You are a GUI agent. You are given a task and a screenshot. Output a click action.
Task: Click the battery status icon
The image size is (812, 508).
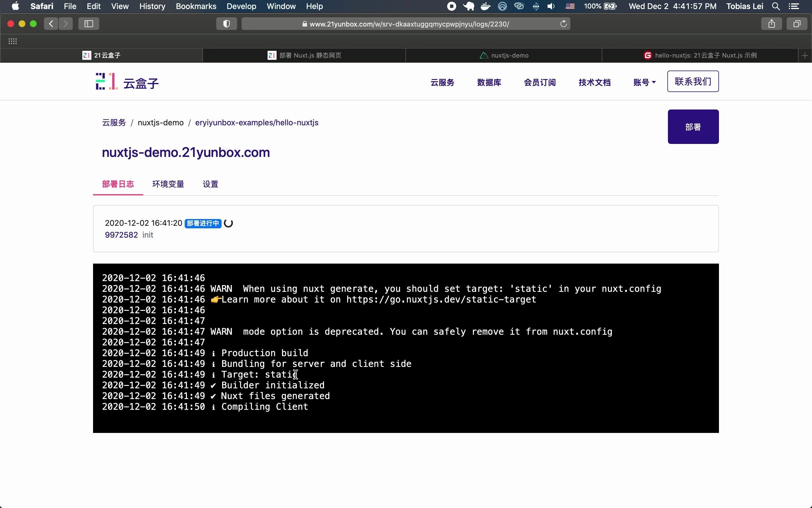click(610, 6)
